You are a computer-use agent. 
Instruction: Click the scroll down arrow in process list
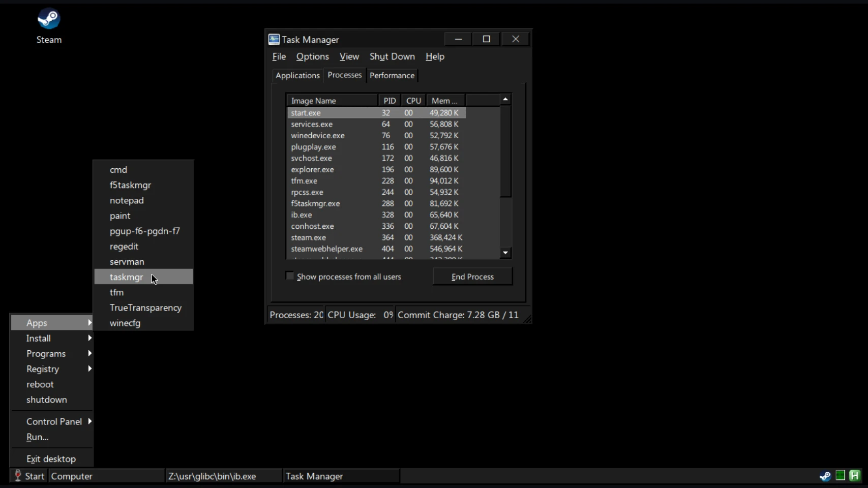505,253
